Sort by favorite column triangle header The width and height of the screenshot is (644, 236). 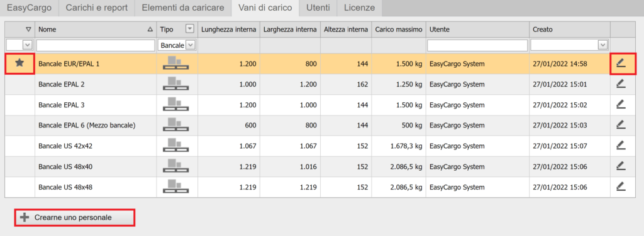coord(28,29)
